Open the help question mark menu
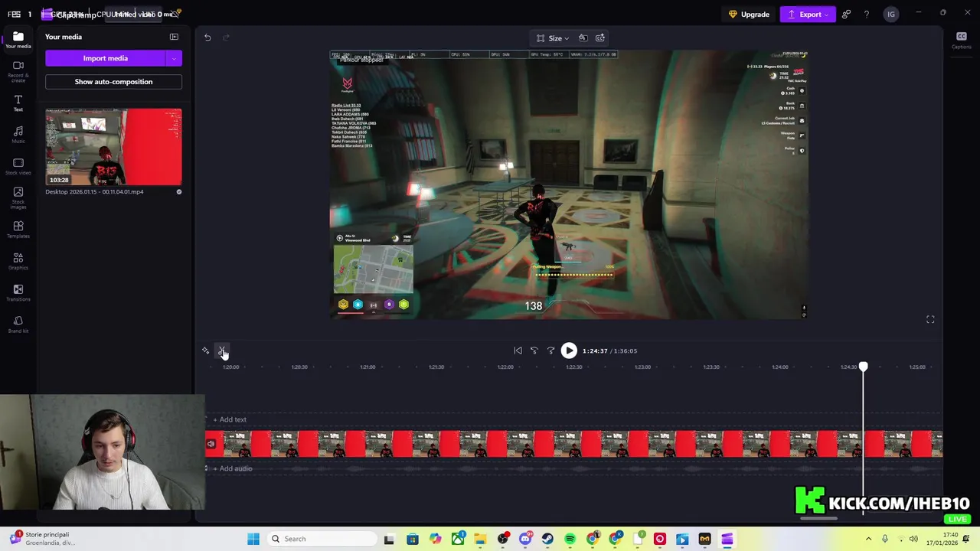Image resolution: width=980 pixels, height=551 pixels. 867,15
